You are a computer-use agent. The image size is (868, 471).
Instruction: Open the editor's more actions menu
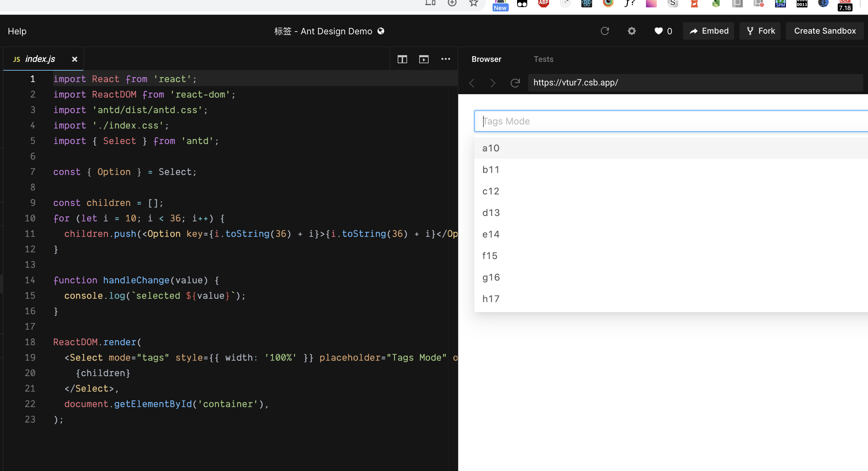click(x=446, y=59)
